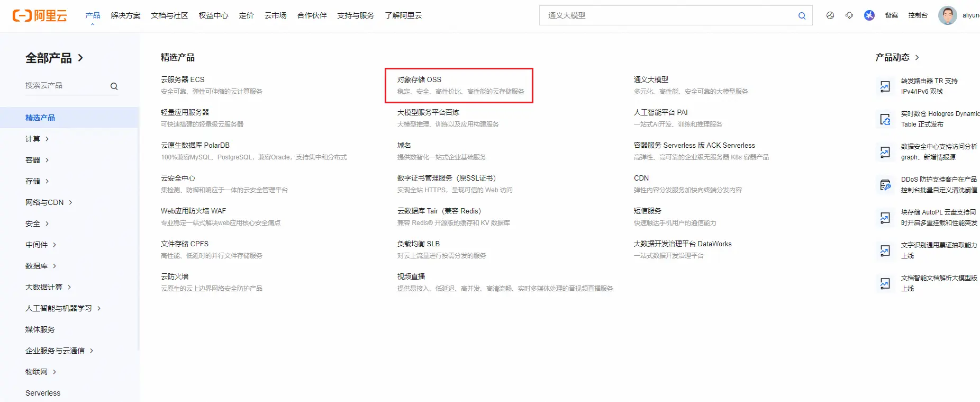Screen dimensions: 980x402
Task: Click the magnifier icon in top search bar
Action: tap(802, 16)
